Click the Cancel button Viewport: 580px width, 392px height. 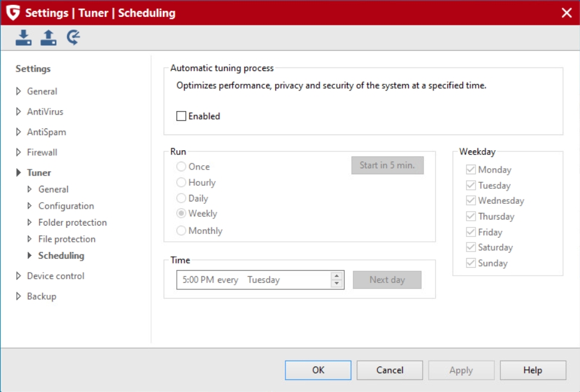pyautogui.click(x=389, y=370)
